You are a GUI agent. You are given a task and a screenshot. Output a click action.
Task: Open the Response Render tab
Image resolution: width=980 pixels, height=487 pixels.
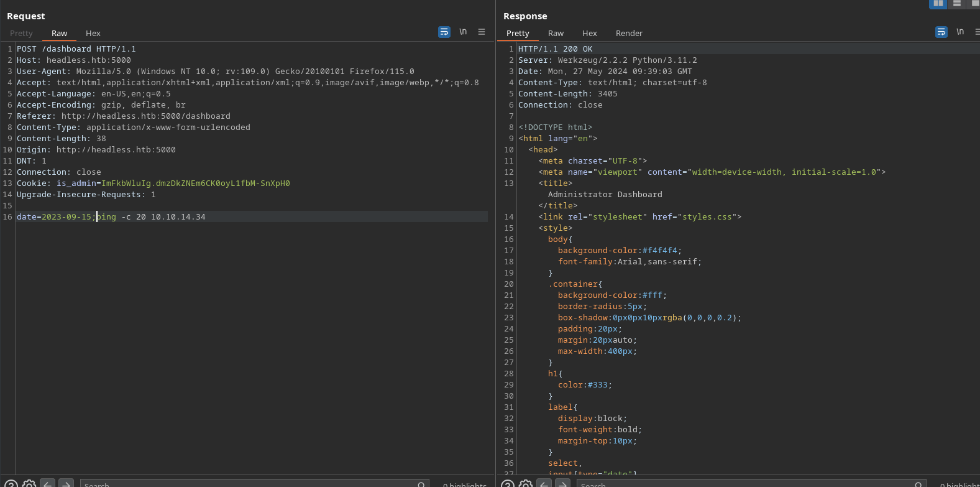(629, 34)
